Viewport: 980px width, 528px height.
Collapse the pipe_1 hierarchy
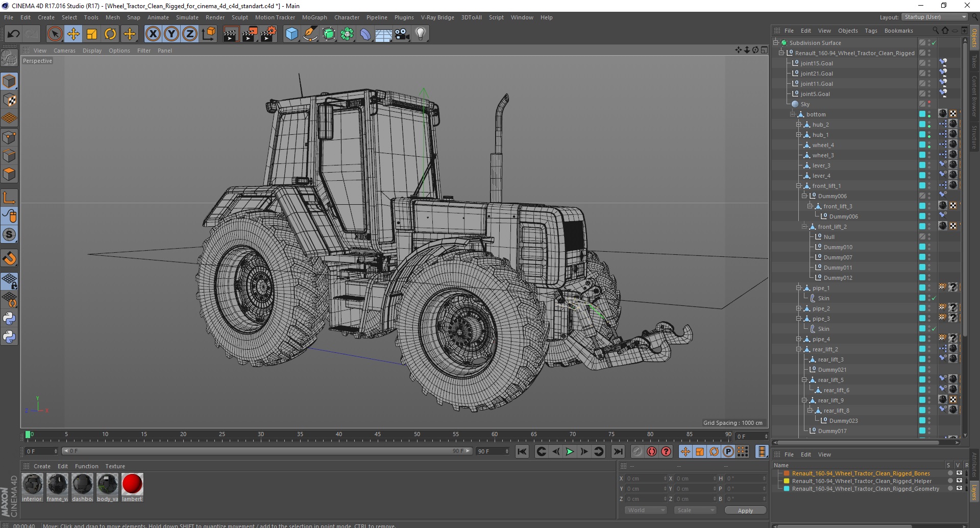[799, 288]
